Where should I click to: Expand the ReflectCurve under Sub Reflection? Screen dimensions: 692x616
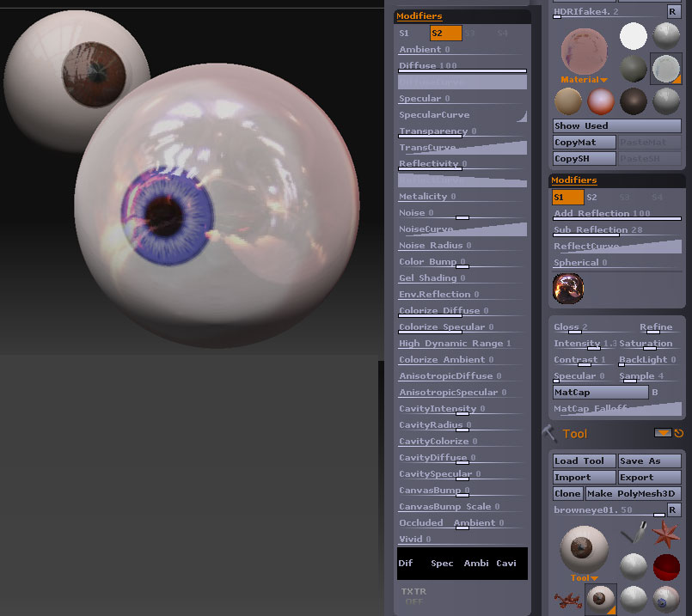617,246
